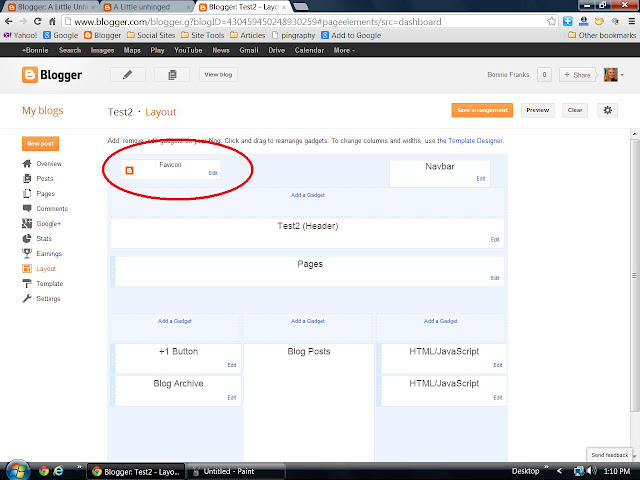Open post list with documents icon

(172, 75)
